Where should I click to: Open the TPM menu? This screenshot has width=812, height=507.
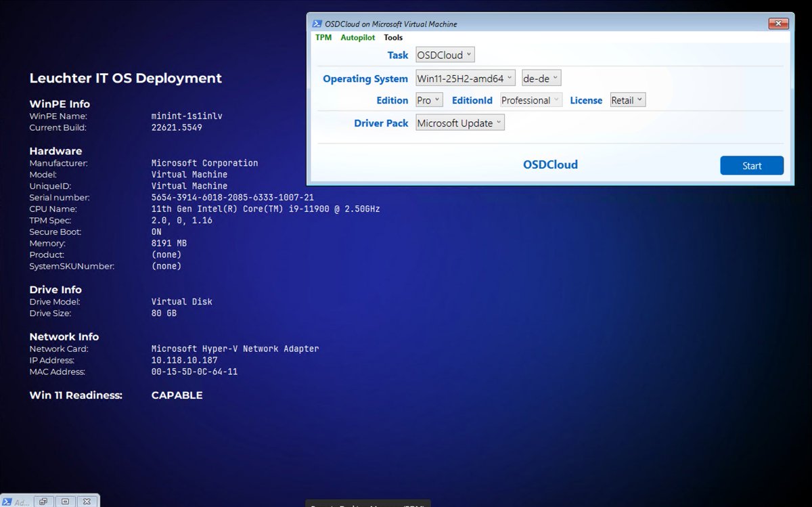pyautogui.click(x=323, y=37)
